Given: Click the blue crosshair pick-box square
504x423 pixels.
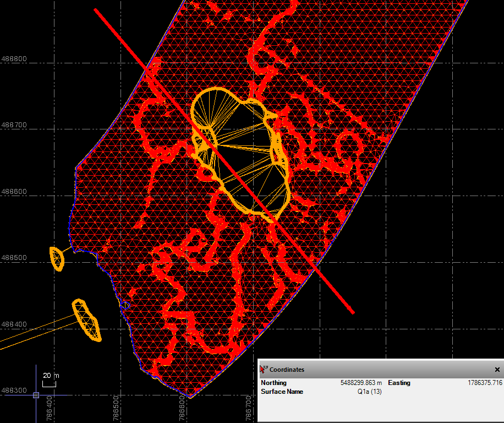Looking at the screenshot, I should [x=36, y=395].
